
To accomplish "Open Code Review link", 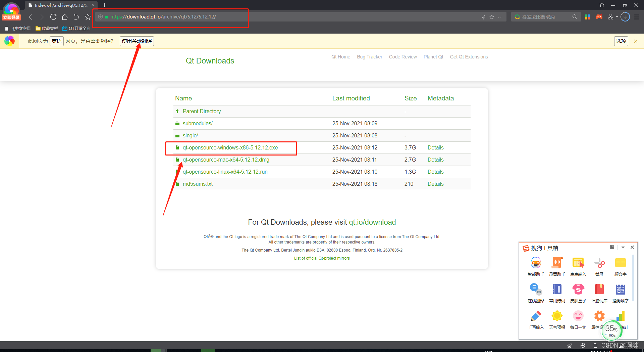I will [x=403, y=57].
